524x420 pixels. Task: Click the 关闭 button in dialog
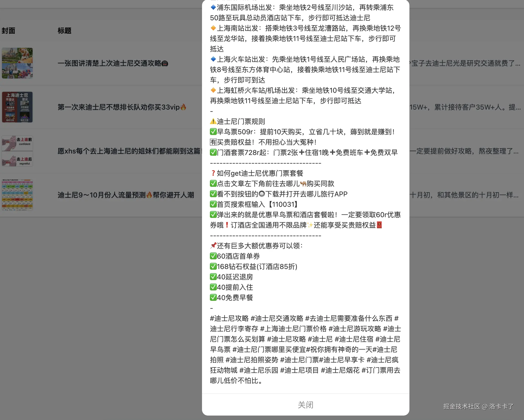(x=305, y=405)
